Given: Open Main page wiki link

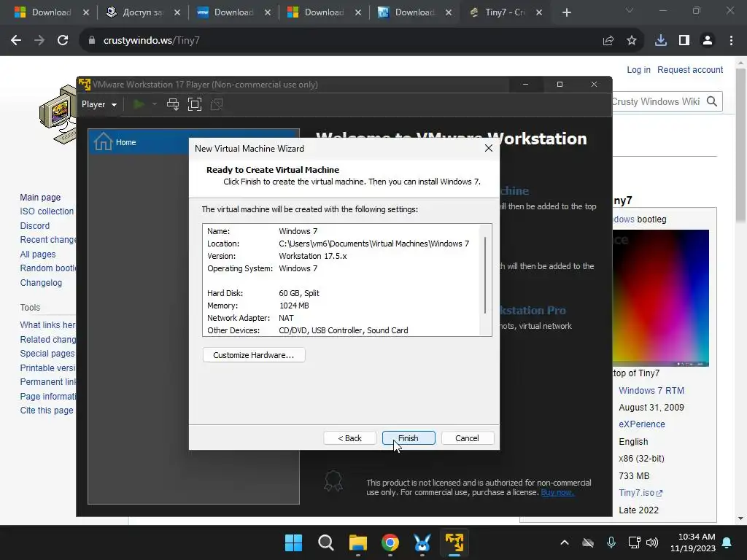Looking at the screenshot, I should click(40, 198).
